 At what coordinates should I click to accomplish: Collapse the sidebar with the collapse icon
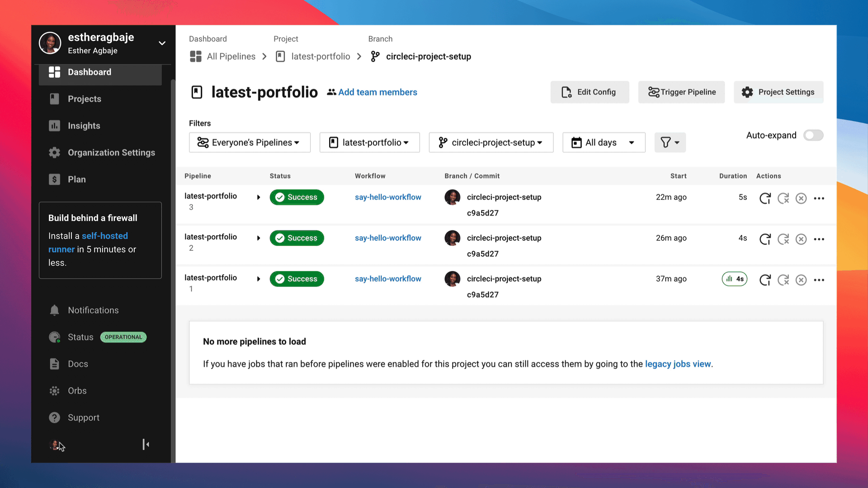tap(146, 445)
